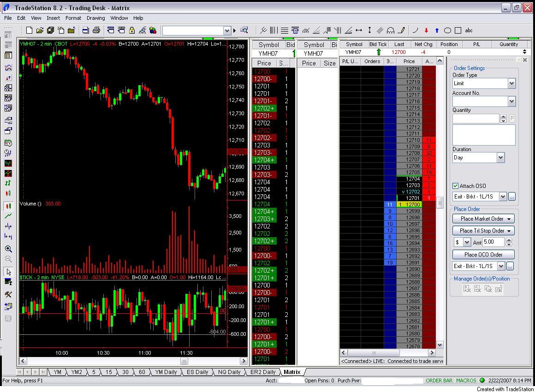This screenshot has height=392, width=535.
Task: Select the vertical double-arrow drawing tool
Action: coord(369,30)
